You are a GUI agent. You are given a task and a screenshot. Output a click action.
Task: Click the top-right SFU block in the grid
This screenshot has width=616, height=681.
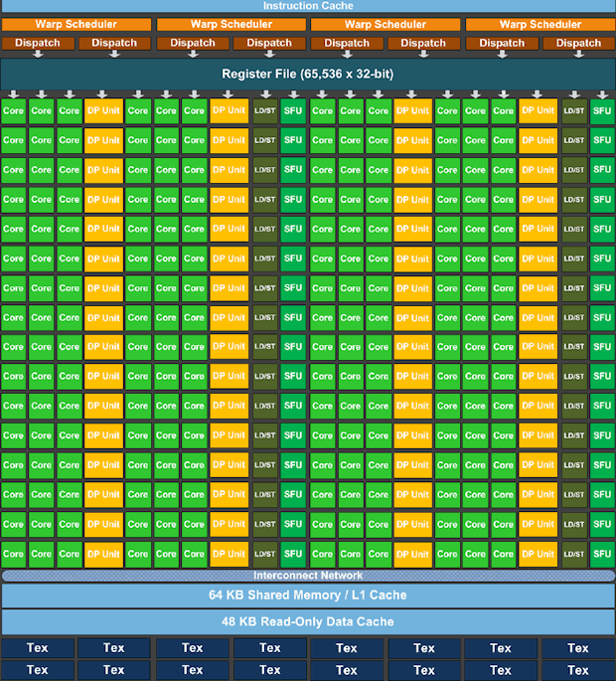point(602,111)
